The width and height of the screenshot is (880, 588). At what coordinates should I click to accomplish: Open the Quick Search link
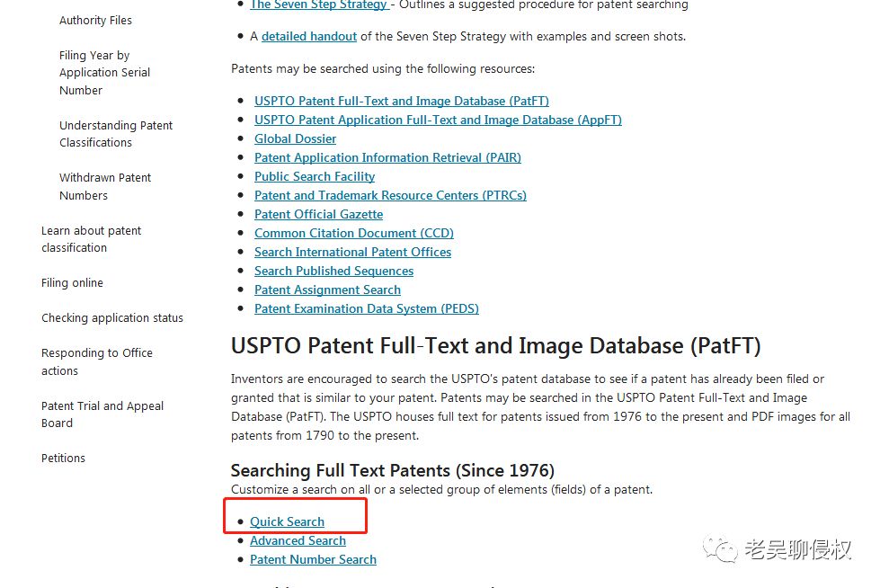click(287, 521)
